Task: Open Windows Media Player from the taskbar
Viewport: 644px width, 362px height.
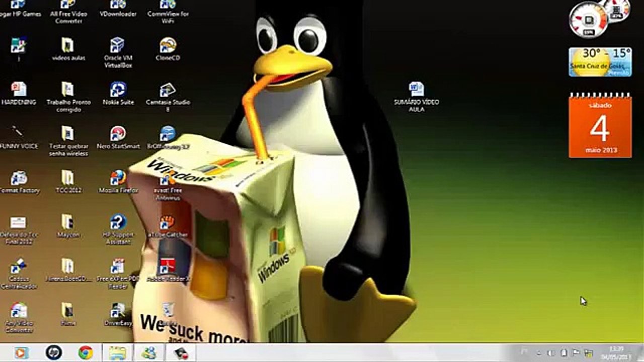Action: tap(21, 353)
